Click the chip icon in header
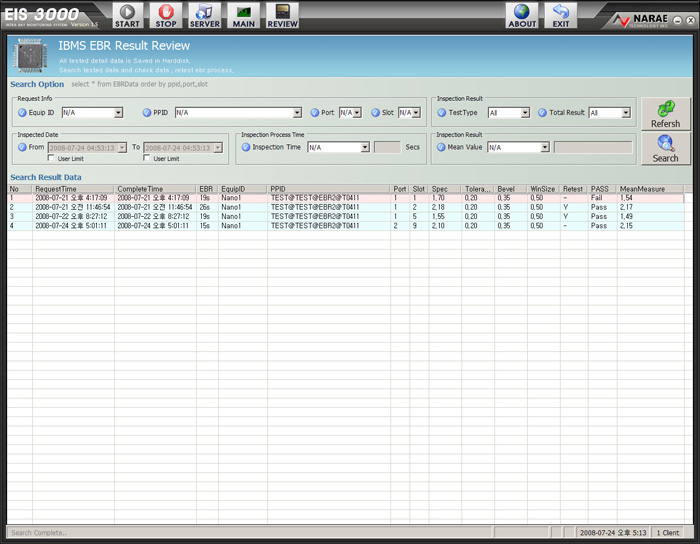This screenshot has width=700, height=544. pyautogui.click(x=30, y=56)
